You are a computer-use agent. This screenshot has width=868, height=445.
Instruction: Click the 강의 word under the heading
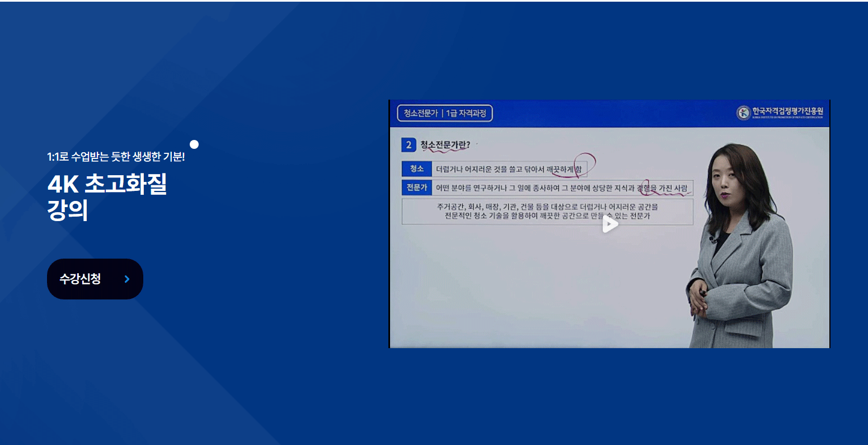click(x=68, y=210)
